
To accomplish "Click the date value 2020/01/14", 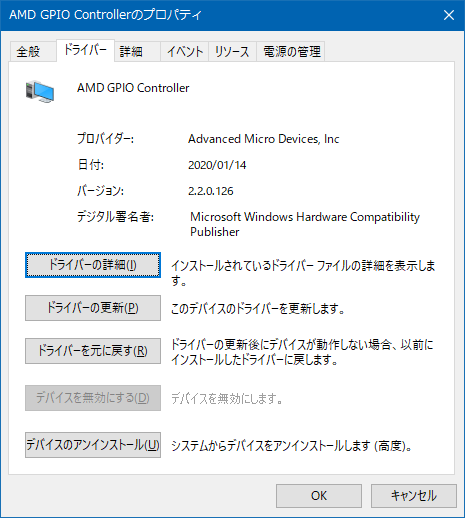I will [x=217, y=165].
